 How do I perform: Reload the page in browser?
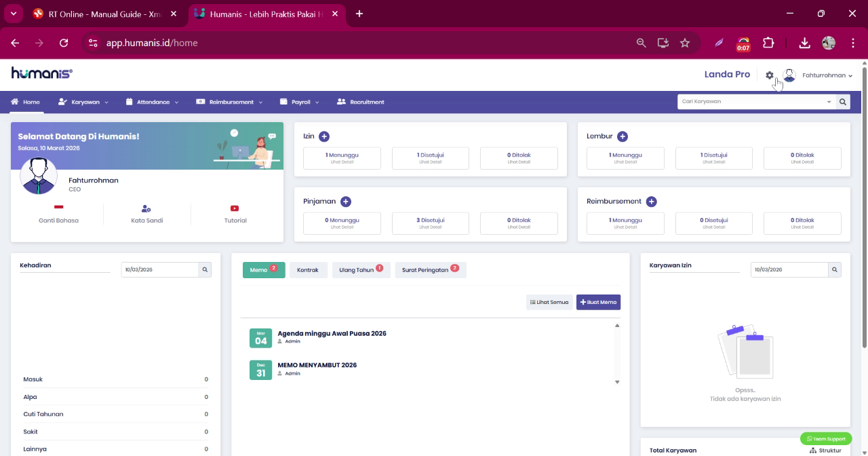click(x=64, y=43)
